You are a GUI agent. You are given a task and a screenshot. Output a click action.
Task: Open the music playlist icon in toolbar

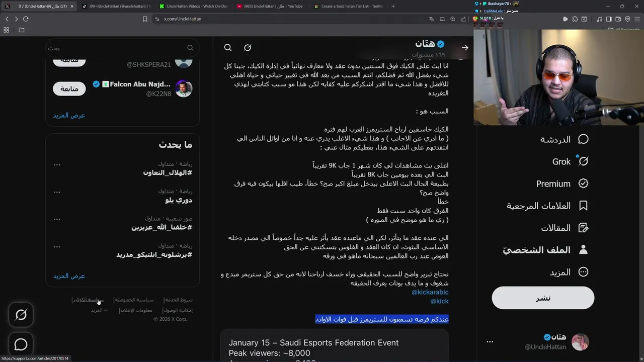tap(600, 19)
